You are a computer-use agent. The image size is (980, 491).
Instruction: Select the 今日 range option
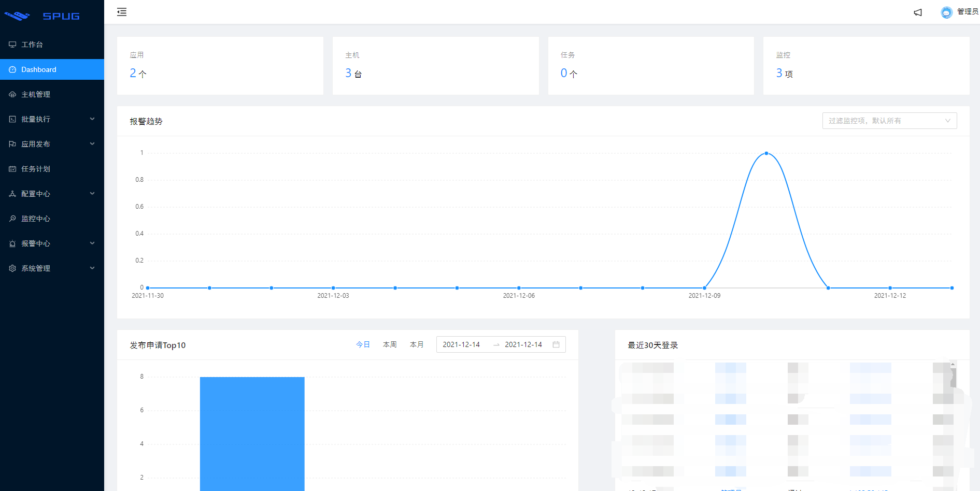(363, 344)
